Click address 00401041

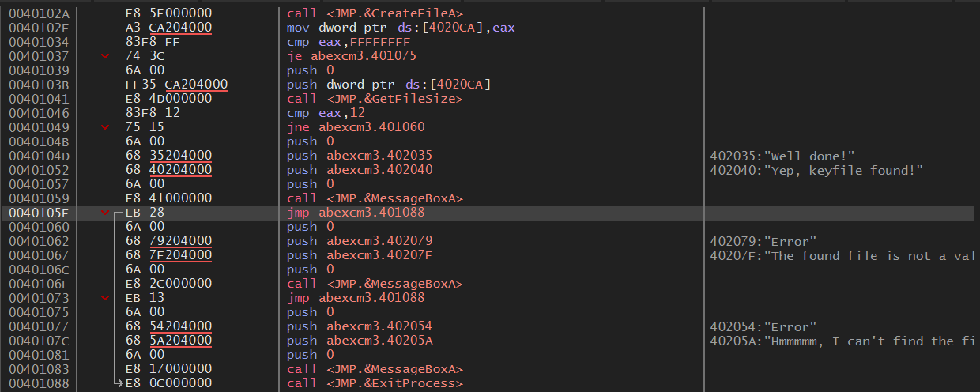click(x=39, y=99)
